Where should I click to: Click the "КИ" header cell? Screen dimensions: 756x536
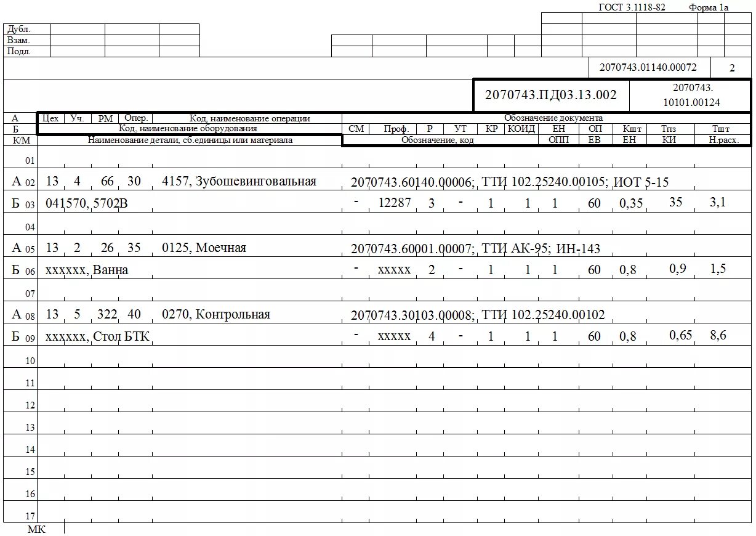tap(669, 140)
